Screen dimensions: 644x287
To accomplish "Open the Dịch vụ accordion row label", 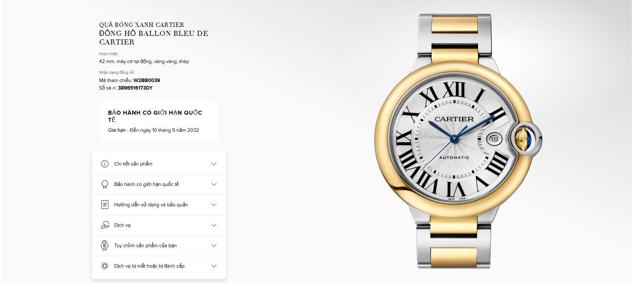I will click(122, 225).
